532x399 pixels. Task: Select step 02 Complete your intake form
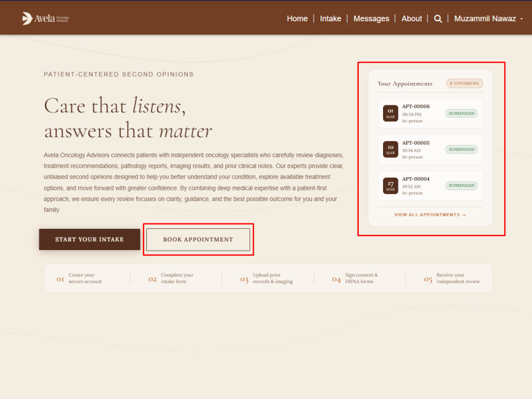click(171, 278)
